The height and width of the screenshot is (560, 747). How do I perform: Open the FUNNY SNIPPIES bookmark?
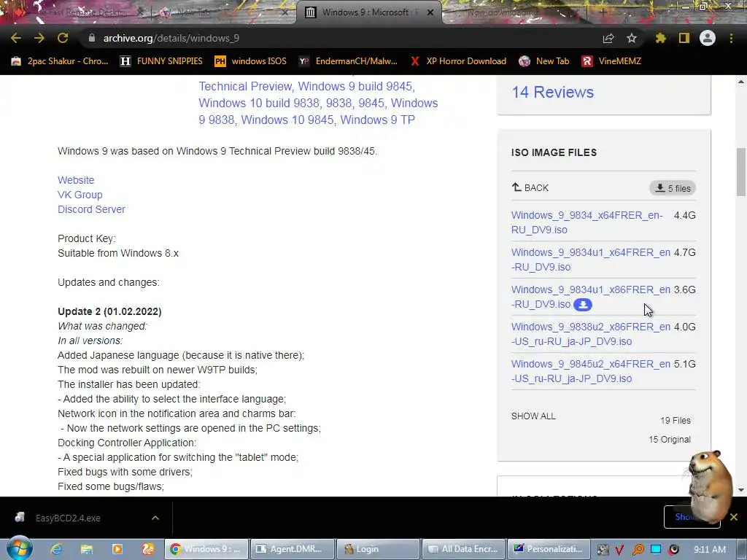161,61
